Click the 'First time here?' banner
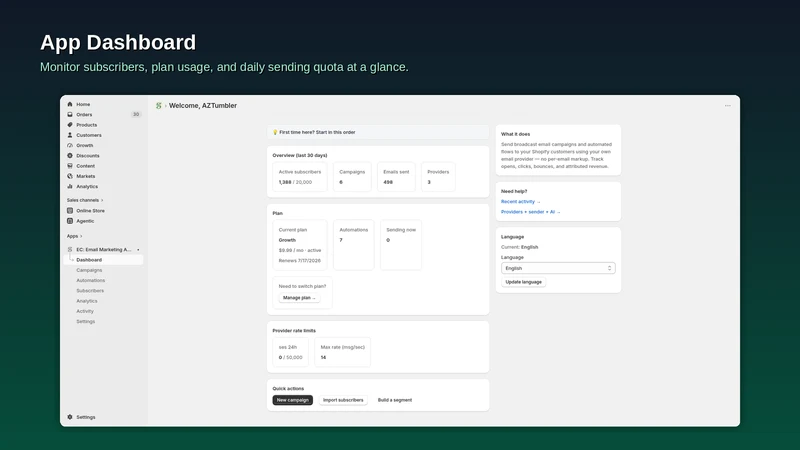800x450 pixels. pyautogui.click(x=378, y=132)
